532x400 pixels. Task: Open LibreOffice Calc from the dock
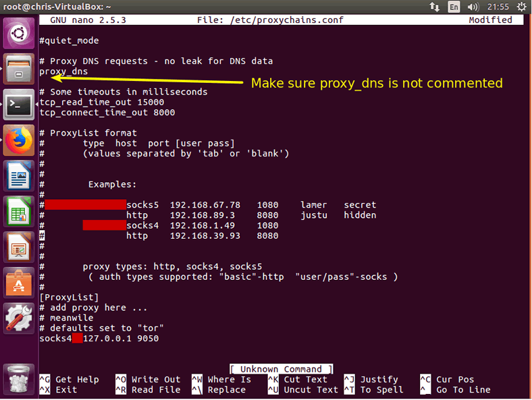click(x=19, y=212)
